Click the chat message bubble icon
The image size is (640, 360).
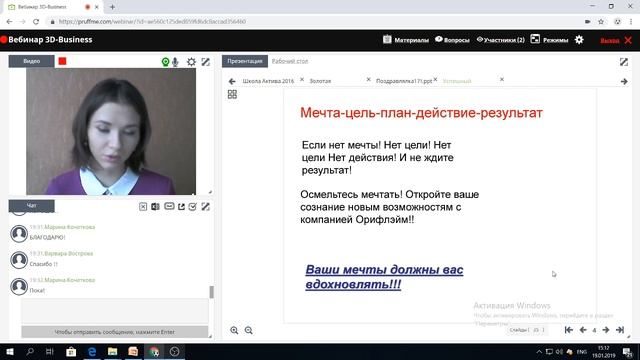click(x=169, y=207)
